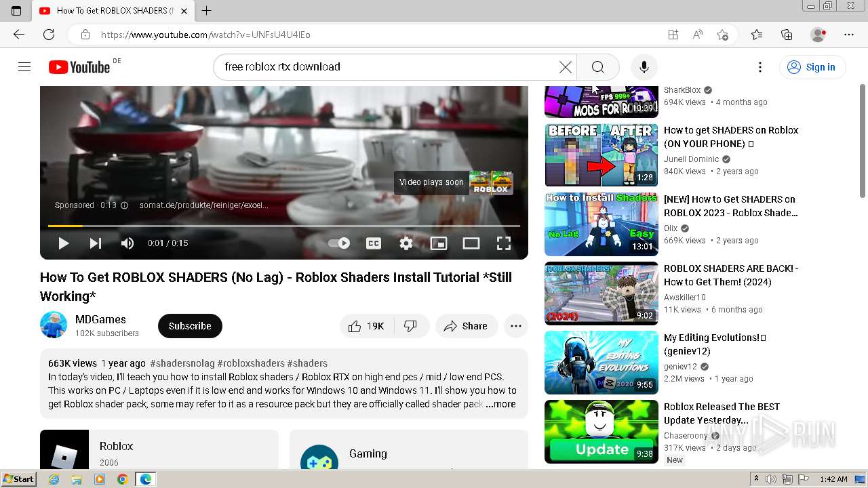This screenshot has width=868, height=488.
Task: Click the #shadersnolag hashtag
Action: coord(182,363)
